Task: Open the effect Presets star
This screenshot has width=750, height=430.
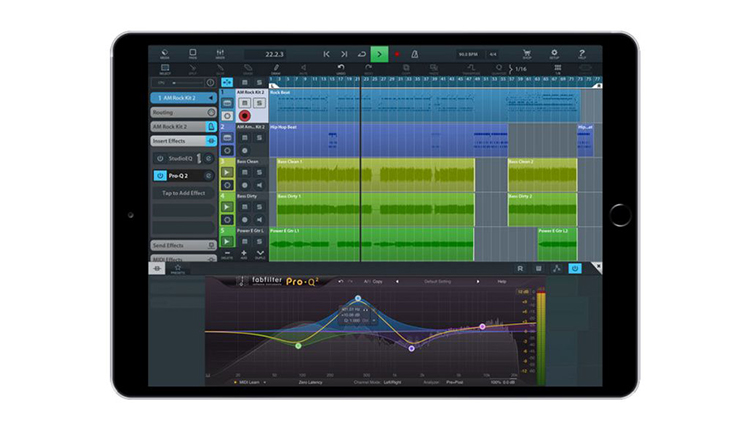Action: coord(178,269)
